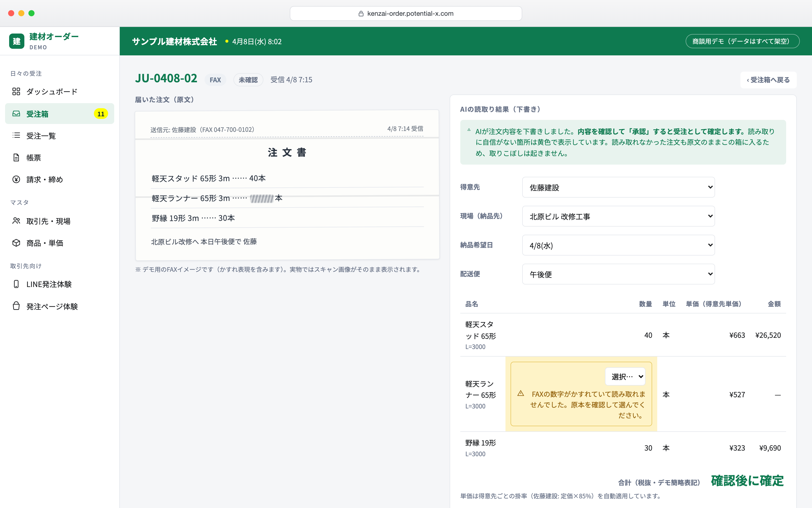Click the yellow 11 count badge

coord(101,114)
